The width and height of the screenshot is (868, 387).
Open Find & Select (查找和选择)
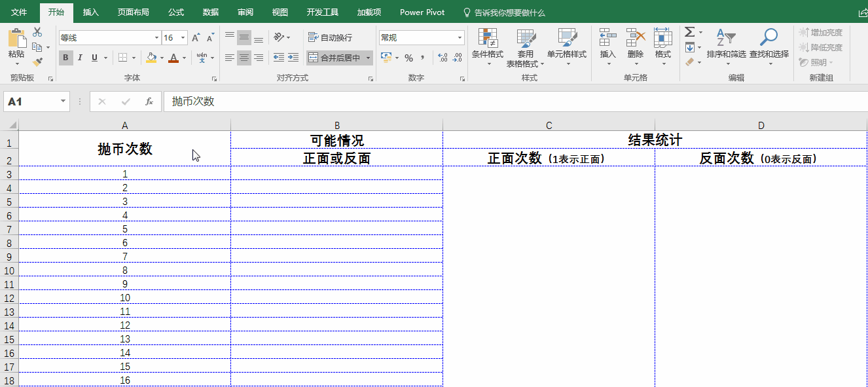click(769, 46)
